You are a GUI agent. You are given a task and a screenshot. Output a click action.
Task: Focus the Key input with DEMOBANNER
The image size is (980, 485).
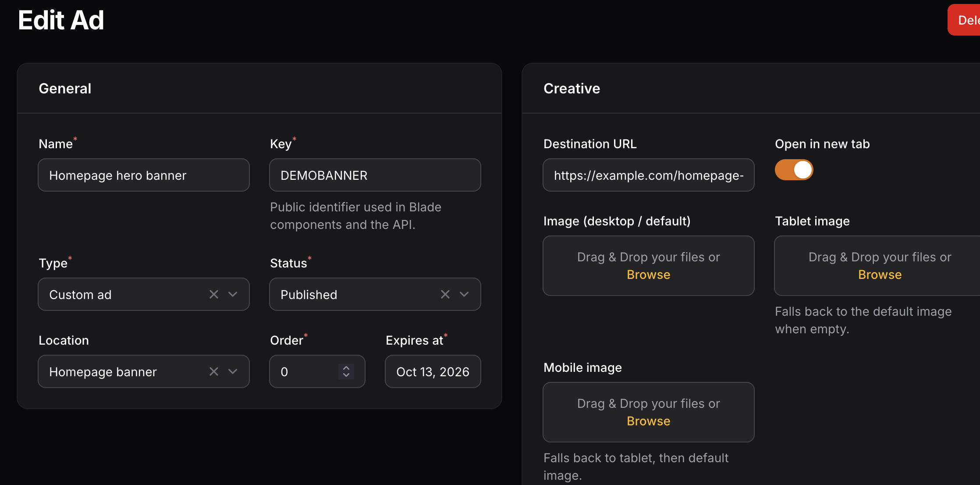(375, 175)
